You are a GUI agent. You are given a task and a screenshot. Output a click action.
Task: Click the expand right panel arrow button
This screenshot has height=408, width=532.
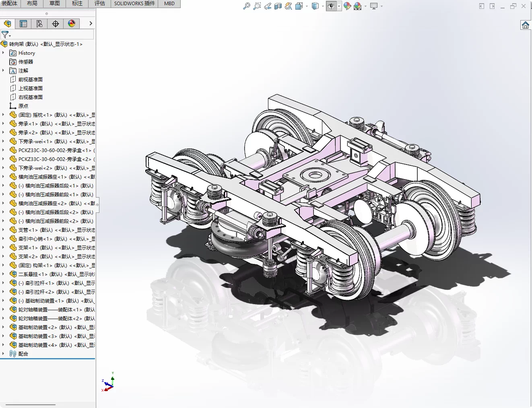pyautogui.click(x=492, y=6)
